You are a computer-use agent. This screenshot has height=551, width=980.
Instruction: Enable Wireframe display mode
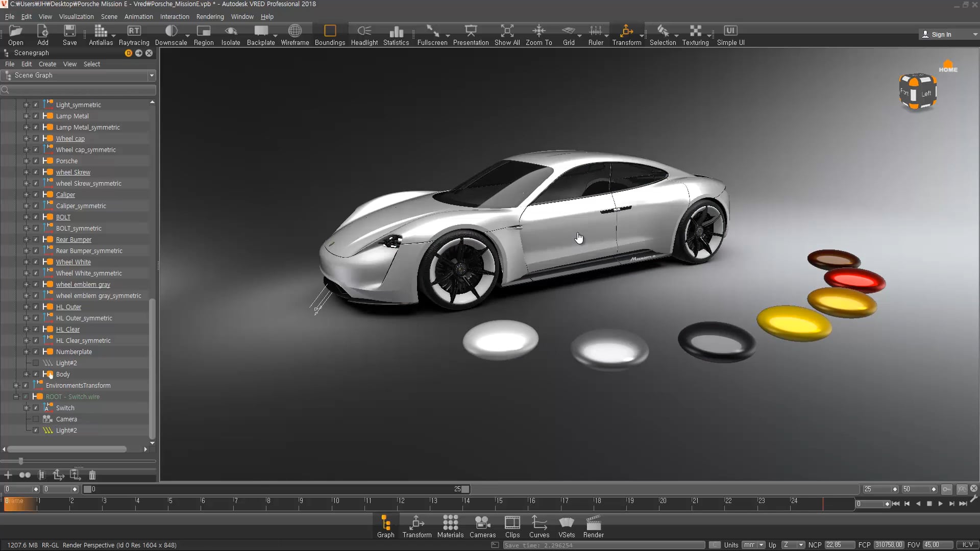[x=295, y=35]
